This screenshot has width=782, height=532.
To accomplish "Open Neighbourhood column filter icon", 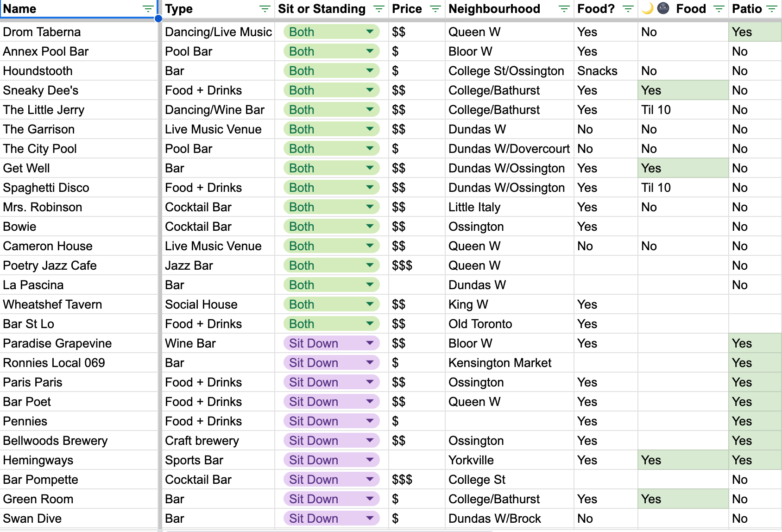I will point(564,9).
